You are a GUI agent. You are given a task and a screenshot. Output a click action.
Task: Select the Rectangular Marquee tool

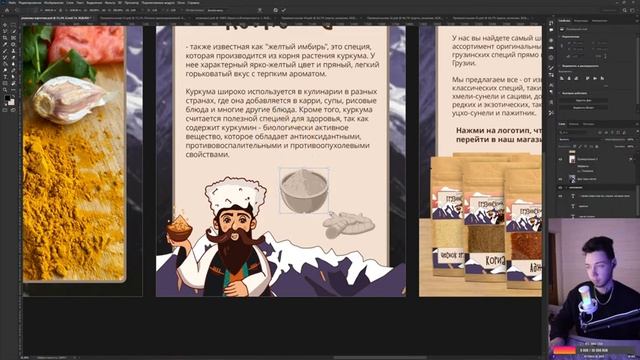pos(13,25)
